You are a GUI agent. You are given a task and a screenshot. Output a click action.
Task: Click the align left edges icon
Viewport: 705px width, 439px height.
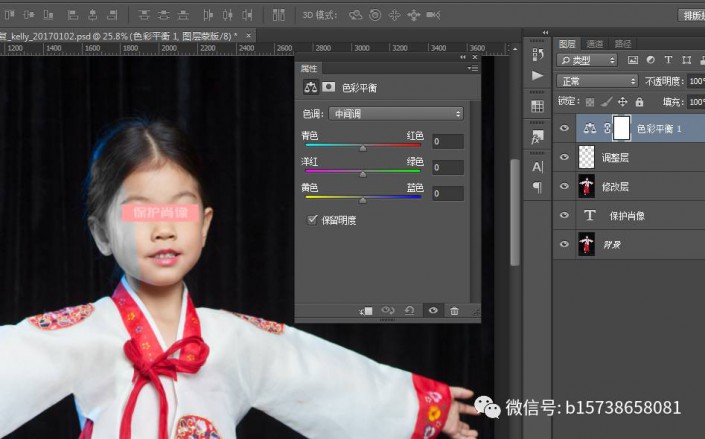pos(72,15)
